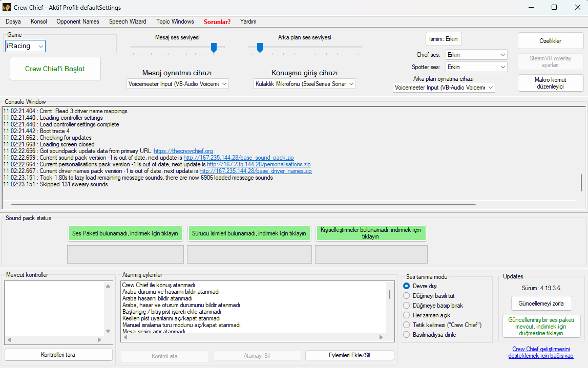Select the Basılmadıysa dinle option
Image resolution: width=588 pixels, height=368 pixels.
point(407,335)
